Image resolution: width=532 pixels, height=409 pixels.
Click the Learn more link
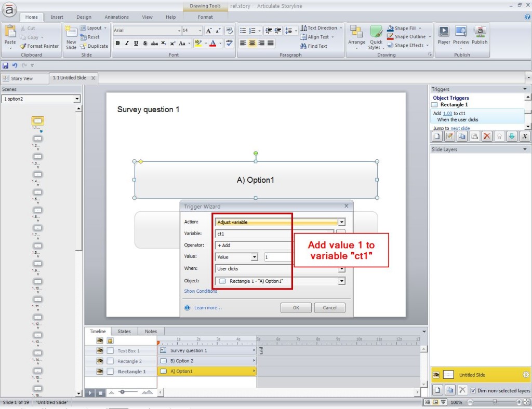208,308
